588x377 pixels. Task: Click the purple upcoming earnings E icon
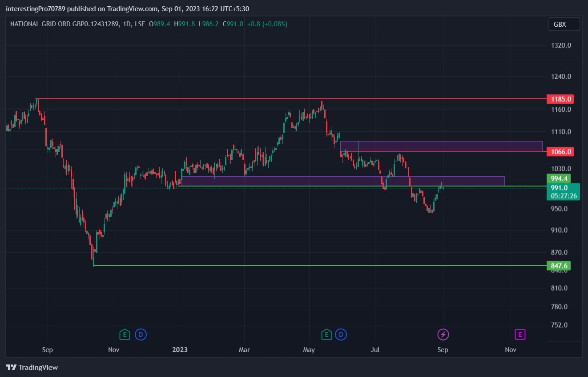520,334
